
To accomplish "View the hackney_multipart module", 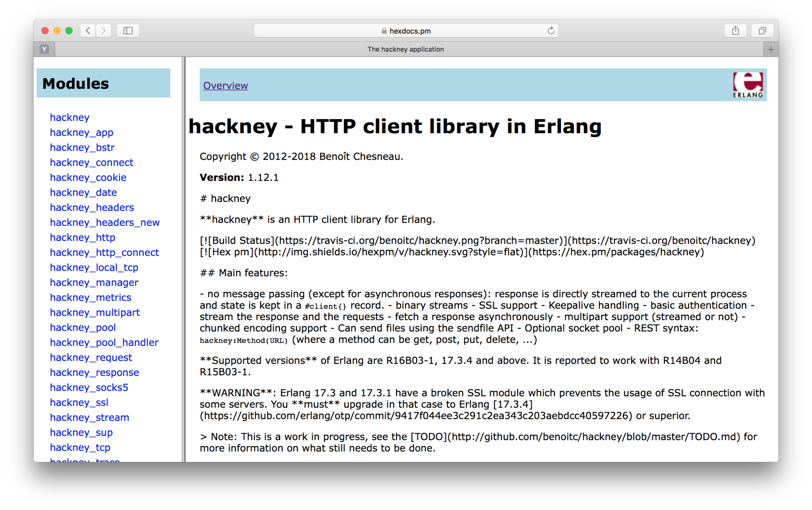I will click(95, 312).
